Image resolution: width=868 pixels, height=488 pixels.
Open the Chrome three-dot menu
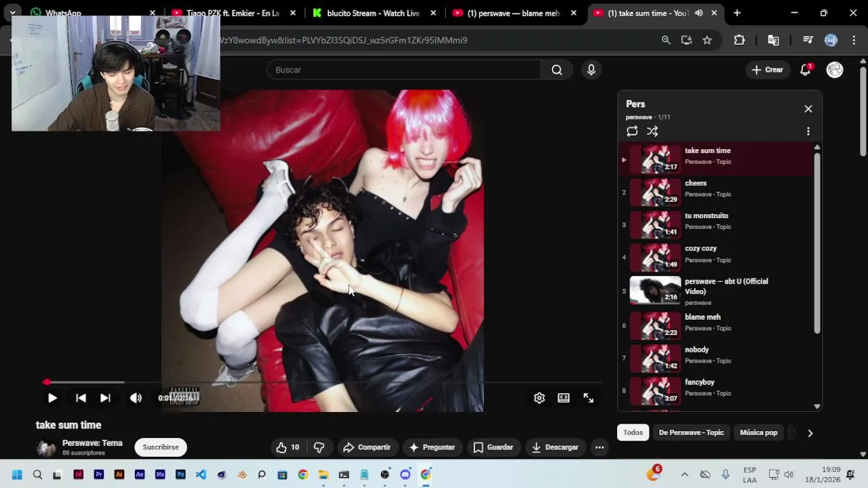tap(852, 40)
